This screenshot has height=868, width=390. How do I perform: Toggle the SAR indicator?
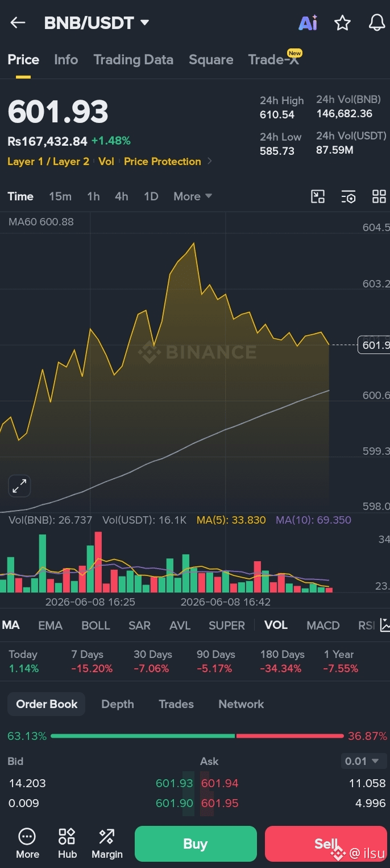(x=139, y=625)
